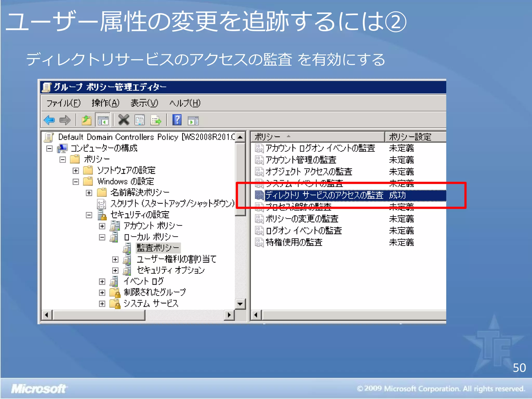Screen dimensions: 532x399
Task: Toggle the action pane toolbar icon
Action: [193, 121]
